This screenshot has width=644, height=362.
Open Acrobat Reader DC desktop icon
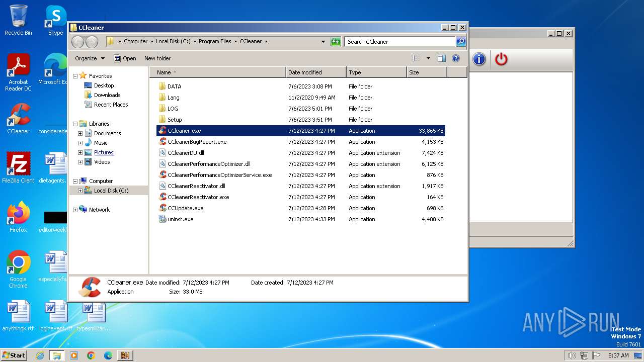(x=18, y=72)
